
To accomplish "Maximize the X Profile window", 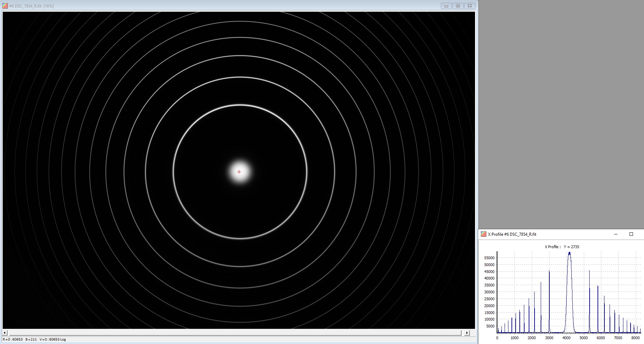I will click(x=631, y=234).
